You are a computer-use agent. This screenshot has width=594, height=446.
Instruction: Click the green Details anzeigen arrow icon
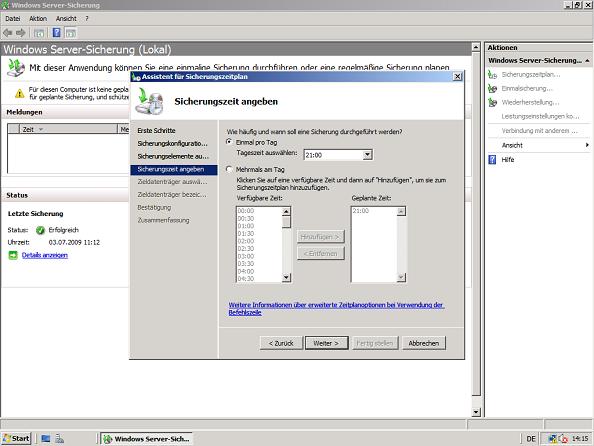pos(13,255)
